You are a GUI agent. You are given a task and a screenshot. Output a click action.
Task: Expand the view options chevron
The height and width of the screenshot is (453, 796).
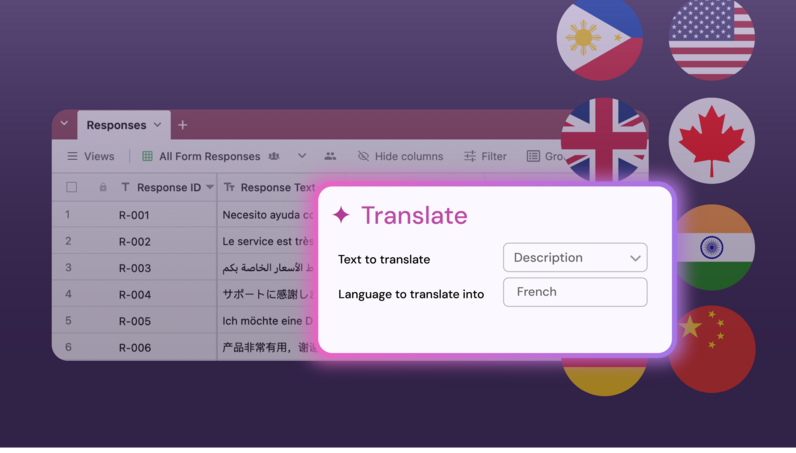pos(302,156)
